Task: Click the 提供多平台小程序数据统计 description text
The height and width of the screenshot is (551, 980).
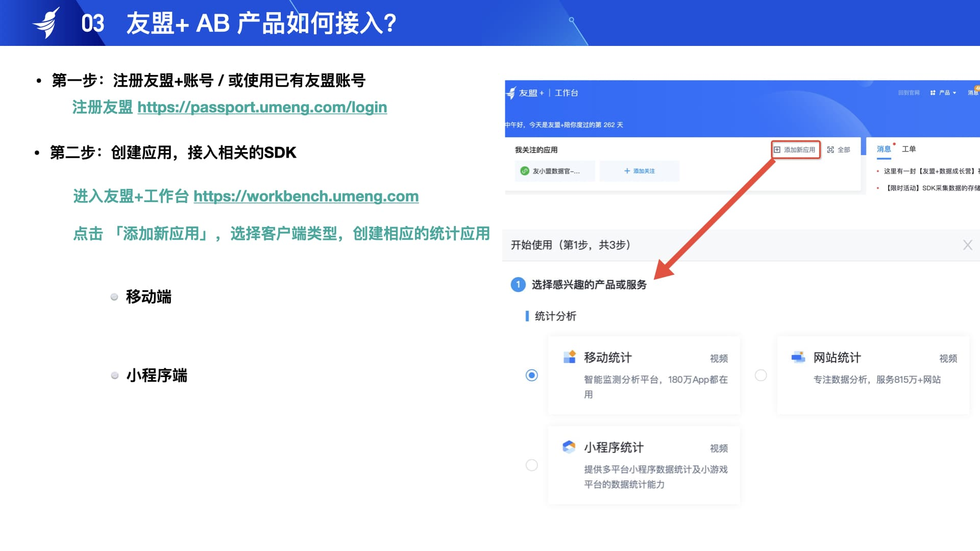Action: pos(656,477)
